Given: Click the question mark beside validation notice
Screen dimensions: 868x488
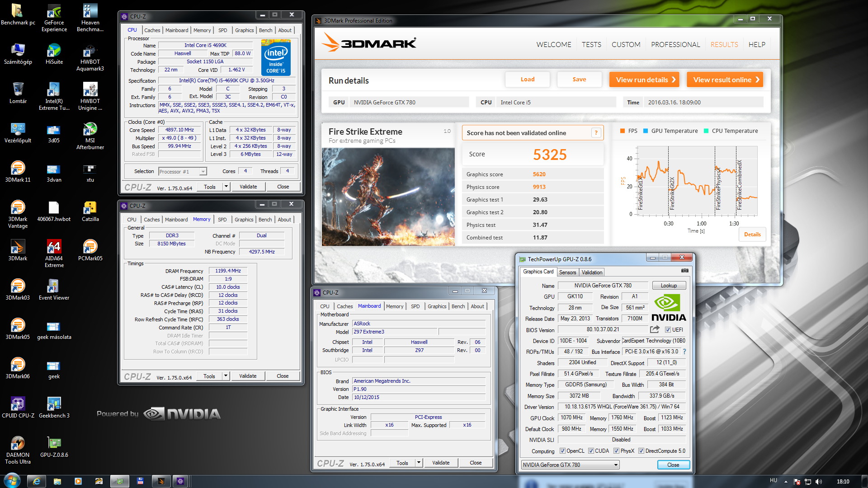Looking at the screenshot, I should [x=596, y=133].
